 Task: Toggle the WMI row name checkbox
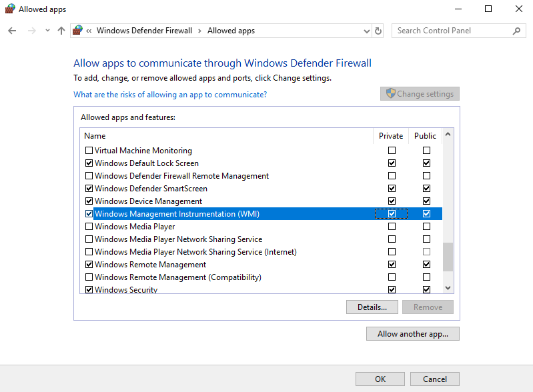(89, 213)
